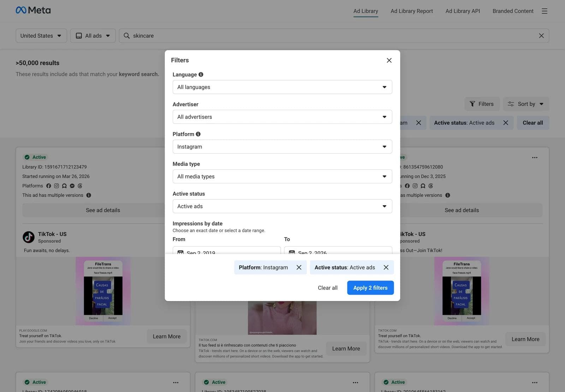Remove the Active status chip on the results page
The width and height of the screenshot is (565, 392).
(506, 123)
